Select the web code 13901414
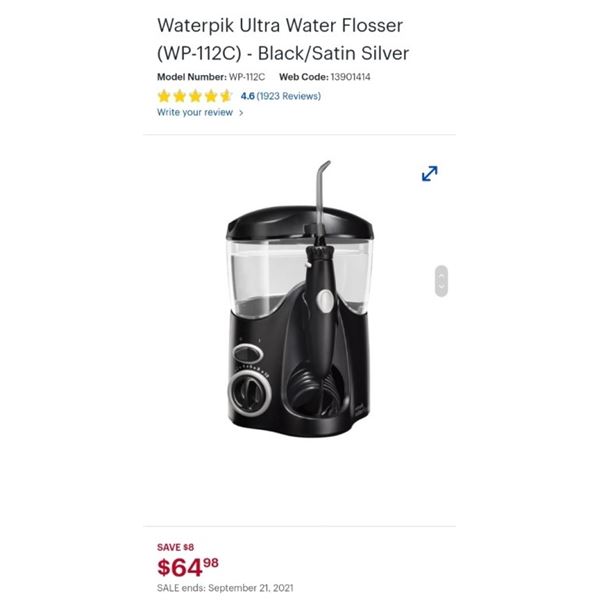The height and width of the screenshot is (600, 600). click(350, 77)
